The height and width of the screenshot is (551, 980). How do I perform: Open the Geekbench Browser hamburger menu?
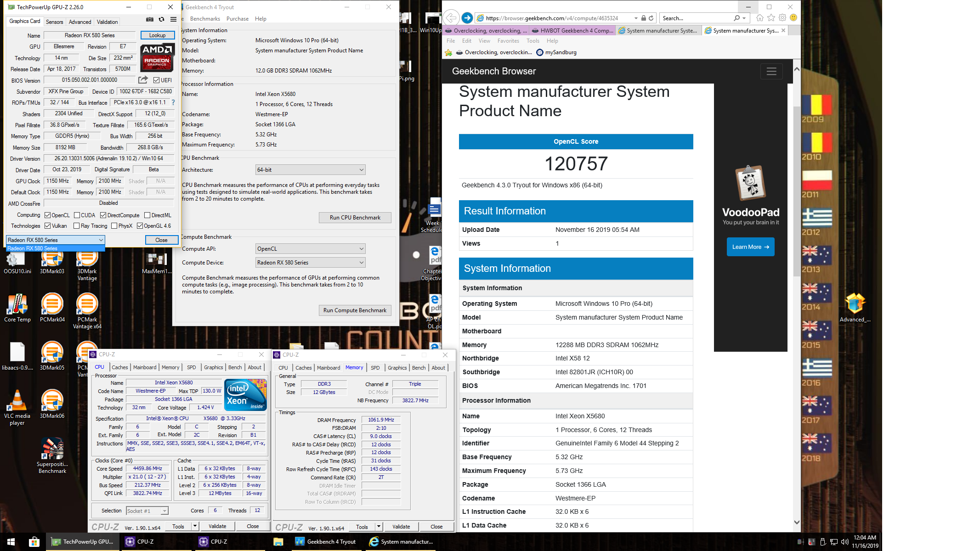[771, 71]
